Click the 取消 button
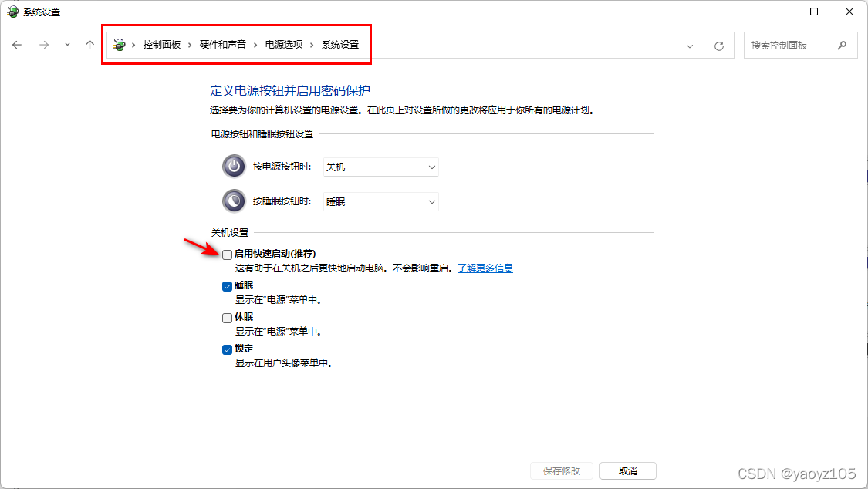Image resolution: width=868 pixels, height=489 pixels. [627, 470]
